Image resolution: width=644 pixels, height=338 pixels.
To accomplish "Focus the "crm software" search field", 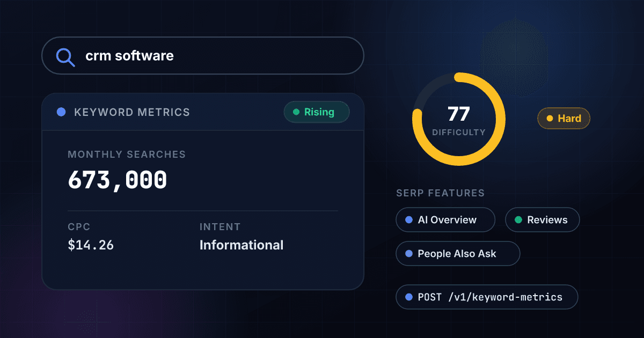I will (203, 55).
